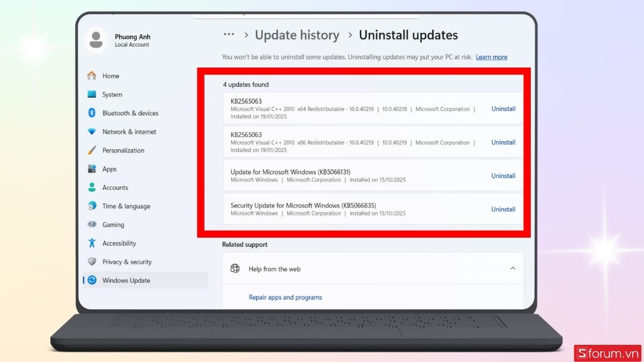644x362 pixels.
Task: Open the Home settings page
Action: coord(111,76)
